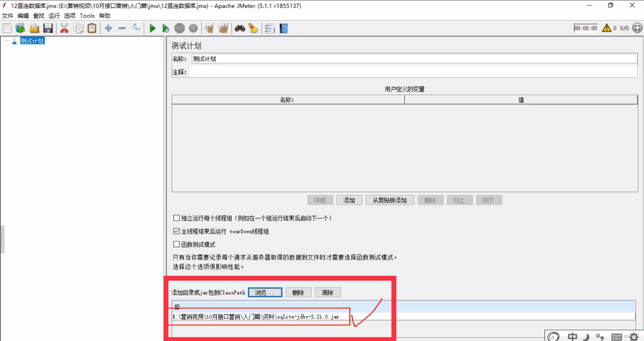644x341 pixels.
Task: Select the sqlite-jdbc-3.21.0.jar library row
Action: coord(403,316)
